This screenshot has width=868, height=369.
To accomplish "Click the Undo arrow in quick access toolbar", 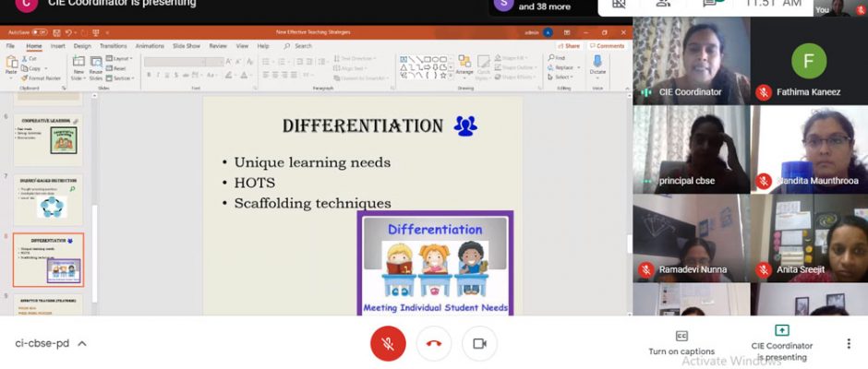I will 68,32.
